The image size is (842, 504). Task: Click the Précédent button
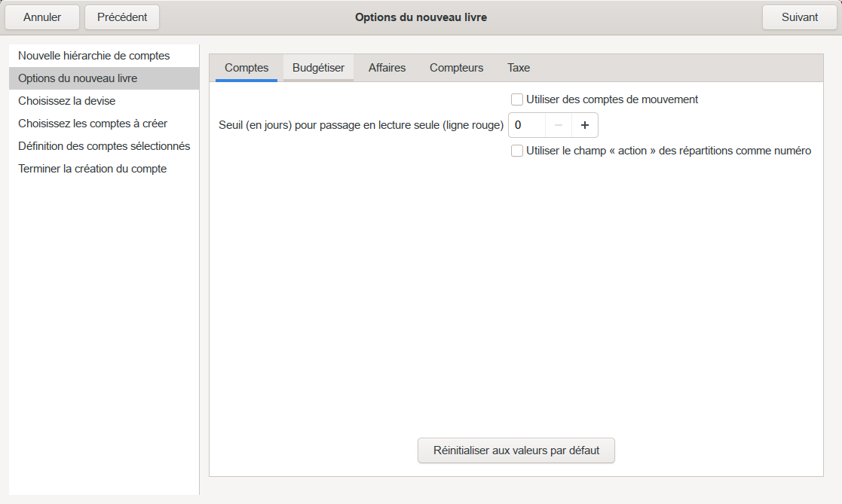point(122,17)
